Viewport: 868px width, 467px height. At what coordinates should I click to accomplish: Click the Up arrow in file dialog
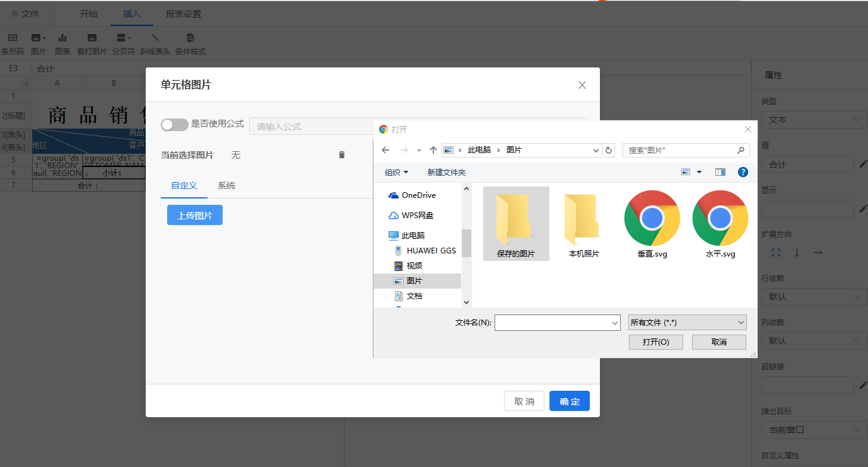click(433, 150)
